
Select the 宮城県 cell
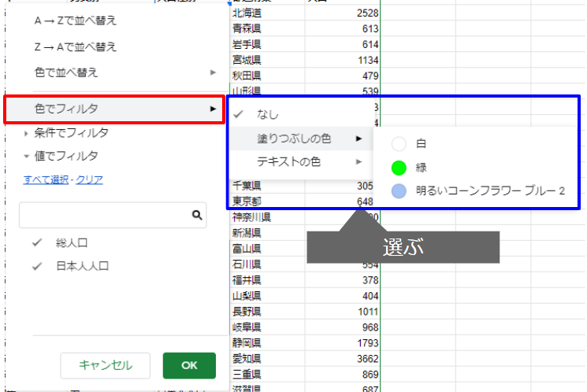(x=267, y=61)
